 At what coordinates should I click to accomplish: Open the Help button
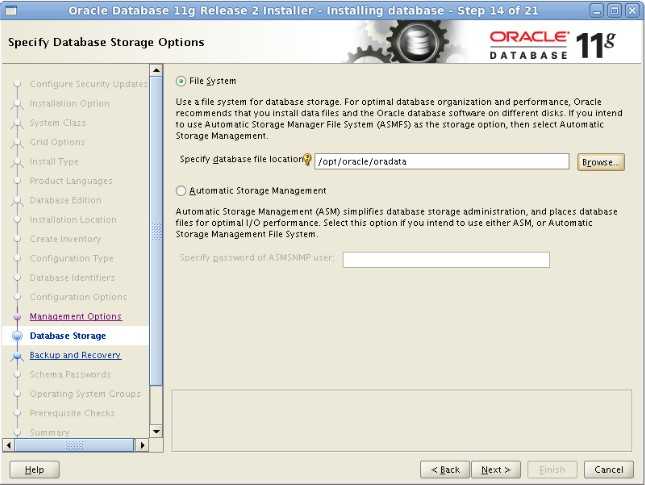[x=35, y=469]
